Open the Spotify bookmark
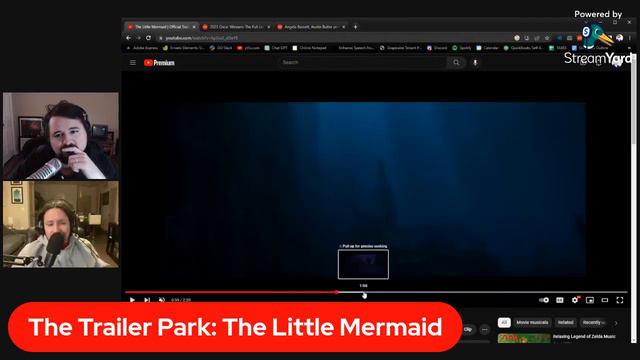 462,48
